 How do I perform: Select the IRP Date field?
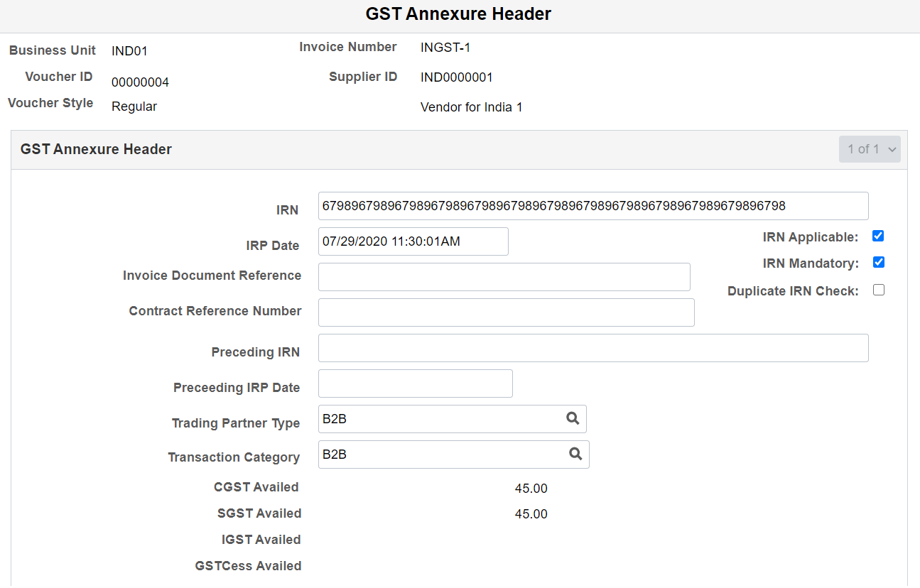413,241
